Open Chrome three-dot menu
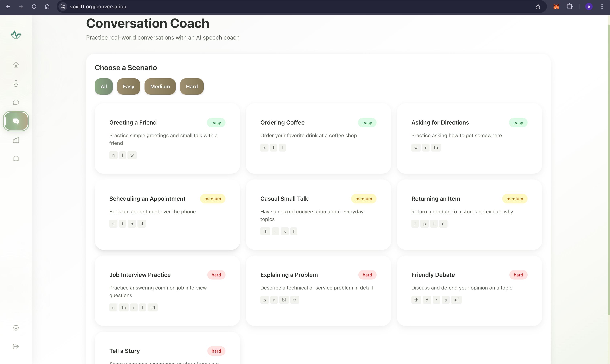Viewport: 610px width, 364px height. click(602, 7)
